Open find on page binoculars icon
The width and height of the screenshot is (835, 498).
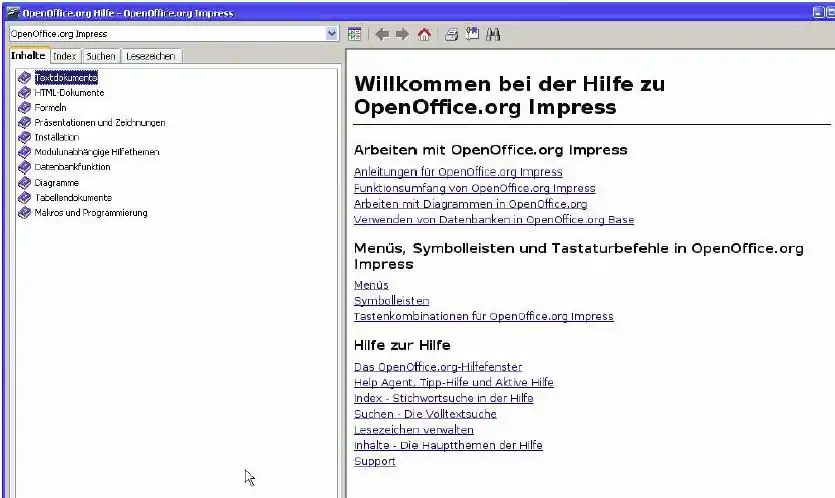click(493, 35)
